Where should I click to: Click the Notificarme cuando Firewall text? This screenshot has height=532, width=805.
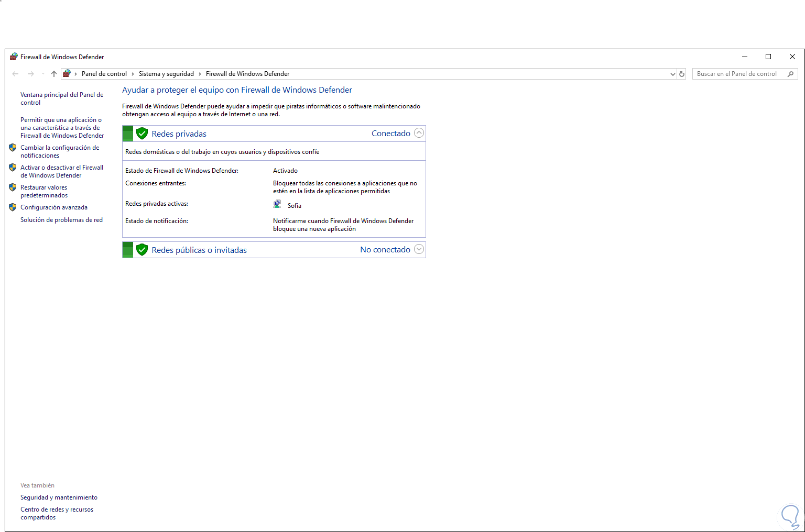click(x=343, y=225)
